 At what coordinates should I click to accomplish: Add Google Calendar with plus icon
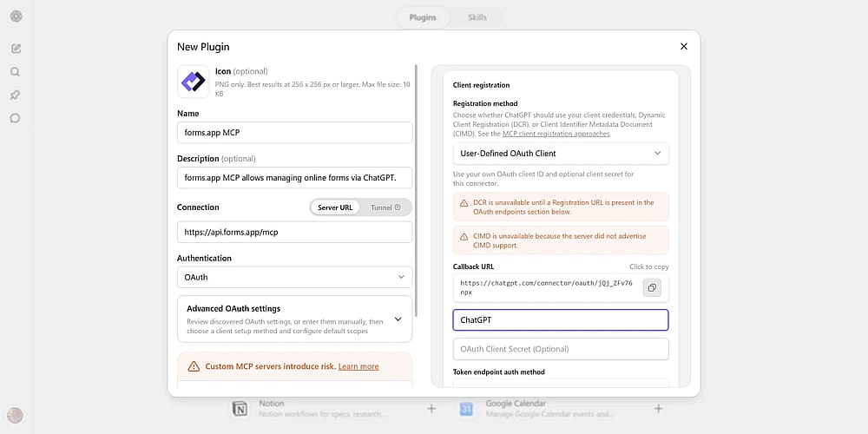pyautogui.click(x=658, y=409)
